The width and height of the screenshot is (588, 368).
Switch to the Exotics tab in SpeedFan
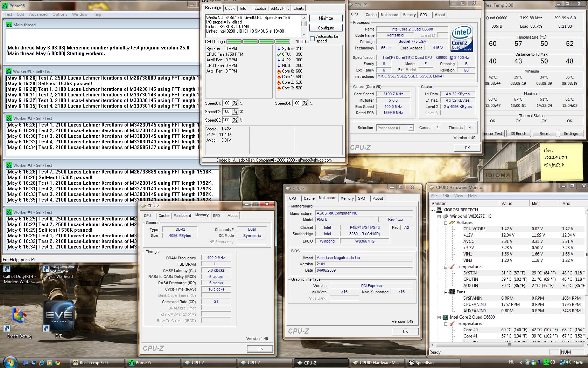click(x=260, y=8)
